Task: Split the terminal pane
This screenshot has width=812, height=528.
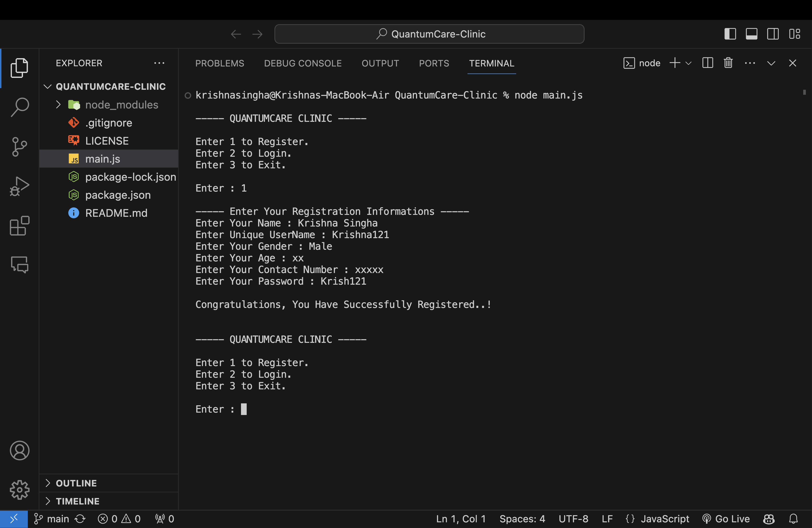Action: (x=708, y=63)
